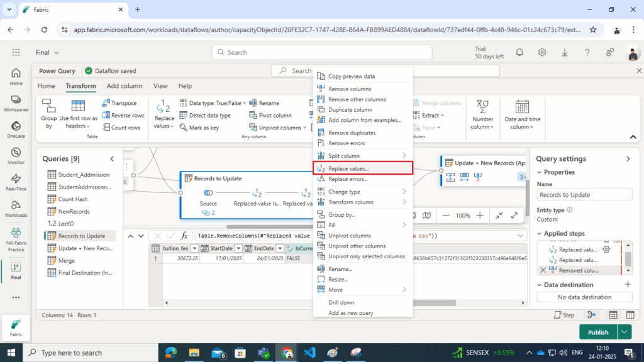Open INK-Fabric Practice workspace icon
Screen dimensions: 644x362
[16, 239]
